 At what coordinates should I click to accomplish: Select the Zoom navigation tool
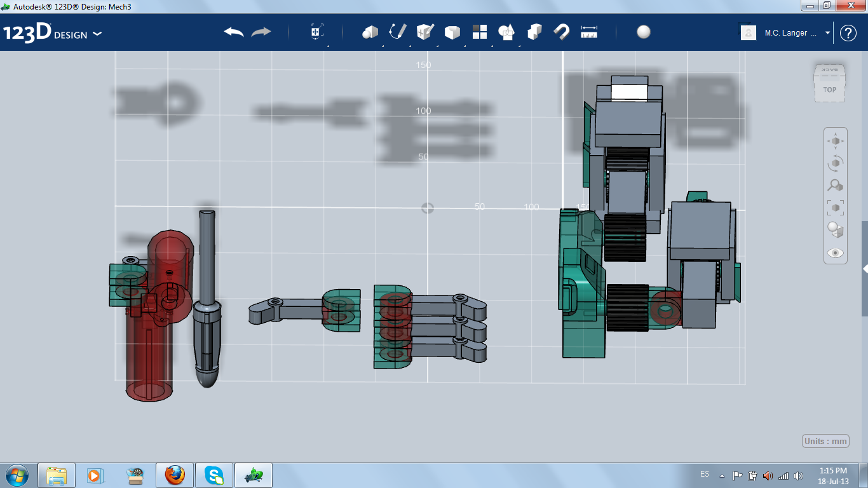(x=836, y=186)
